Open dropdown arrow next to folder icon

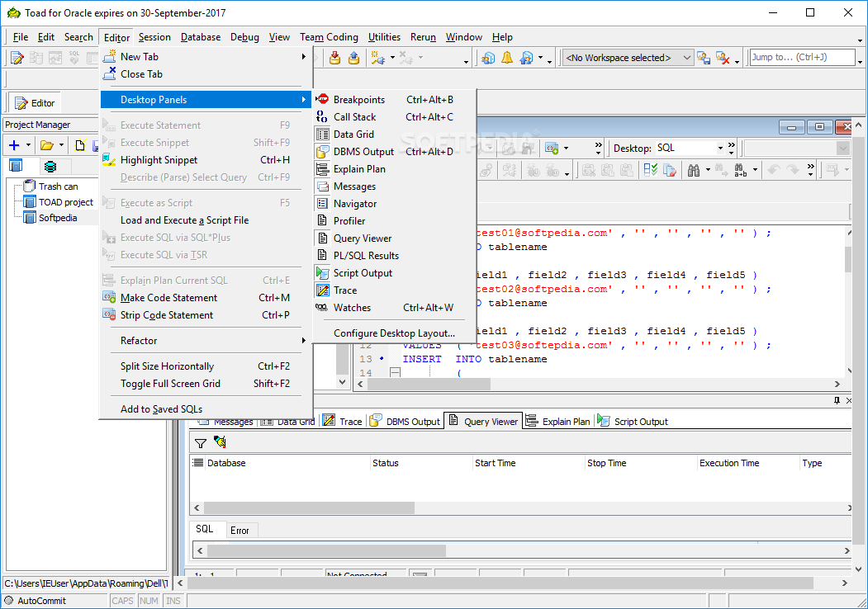pyautogui.click(x=61, y=145)
